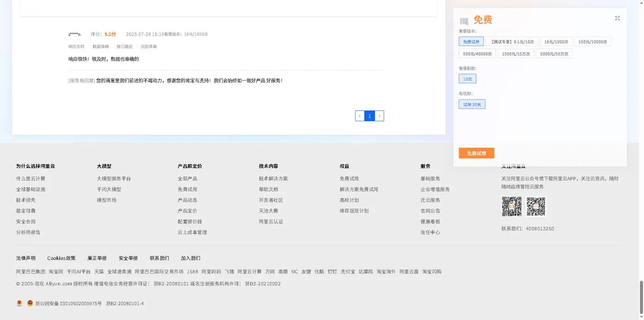
Task: Click the police badge icon by 浙公网安备
Action: (30, 303)
